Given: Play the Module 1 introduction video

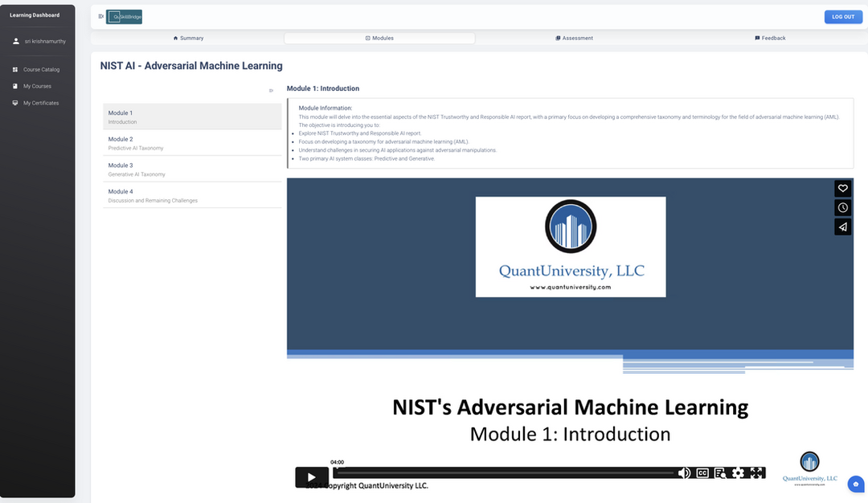Looking at the screenshot, I should [311, 477].
